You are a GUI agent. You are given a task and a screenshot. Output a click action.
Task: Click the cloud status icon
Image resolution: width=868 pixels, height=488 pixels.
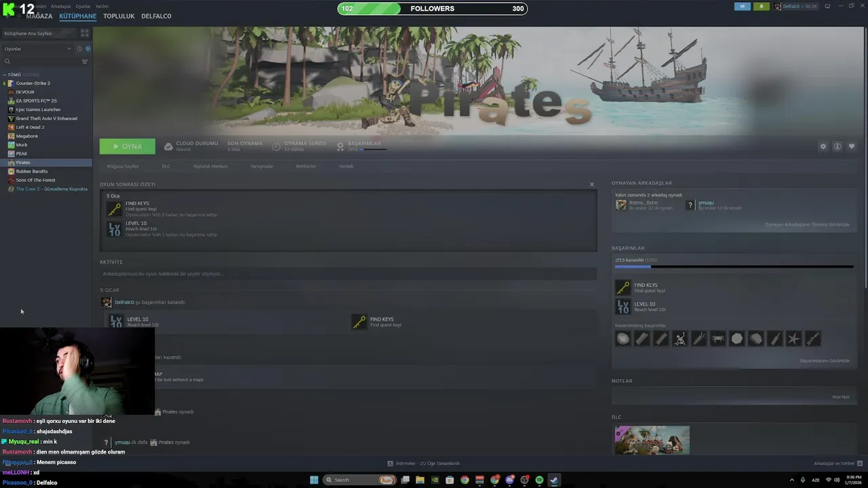(169, 146)
